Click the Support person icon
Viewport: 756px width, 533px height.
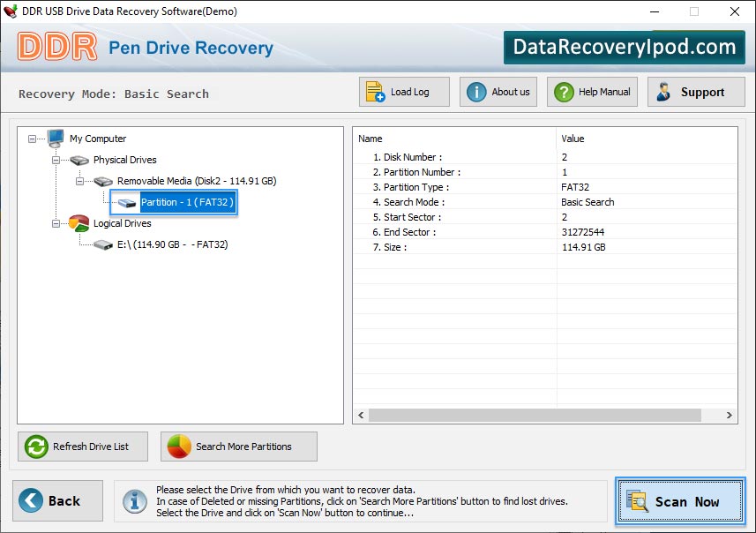(x=663, y=92)
